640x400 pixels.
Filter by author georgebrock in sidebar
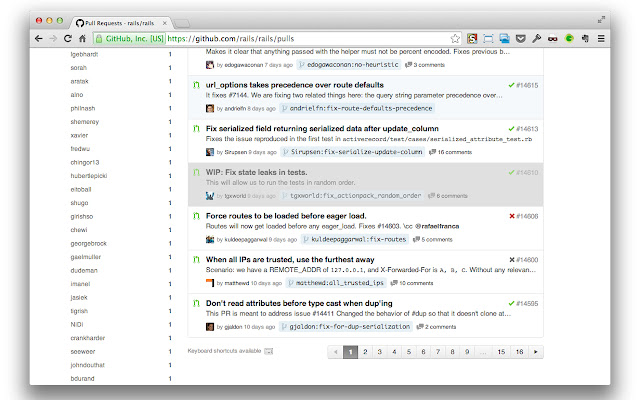pos(89,243)
